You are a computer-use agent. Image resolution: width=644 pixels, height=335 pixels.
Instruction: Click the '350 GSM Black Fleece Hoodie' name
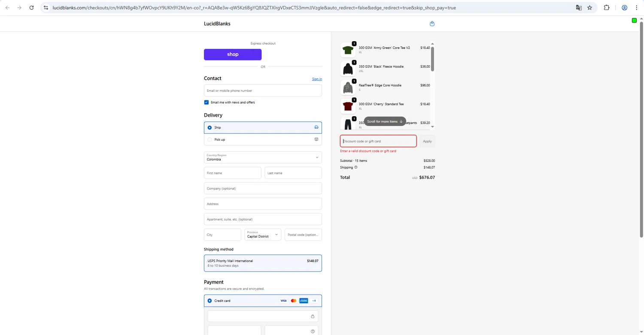pos(381,66)
